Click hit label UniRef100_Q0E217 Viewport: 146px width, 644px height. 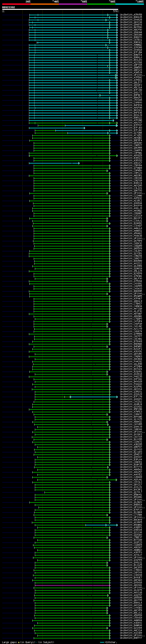(131, 163)
